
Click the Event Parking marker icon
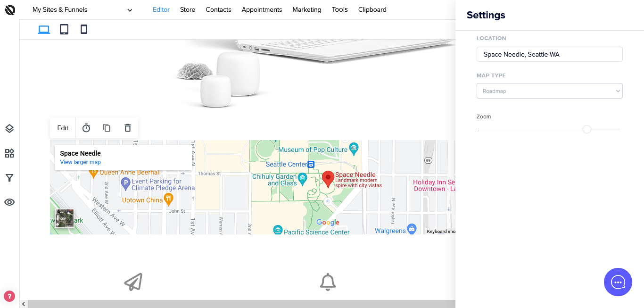125,183
